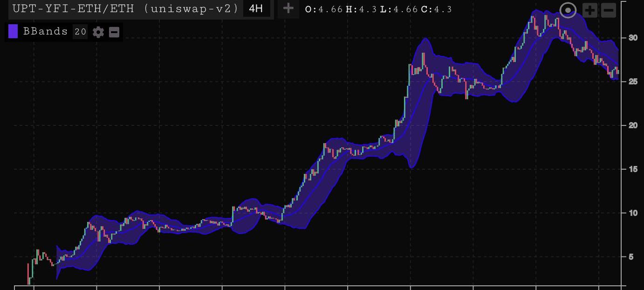Recenter the chart with the target icon
The height and width of the screenshot is (290, 644).
568,10
